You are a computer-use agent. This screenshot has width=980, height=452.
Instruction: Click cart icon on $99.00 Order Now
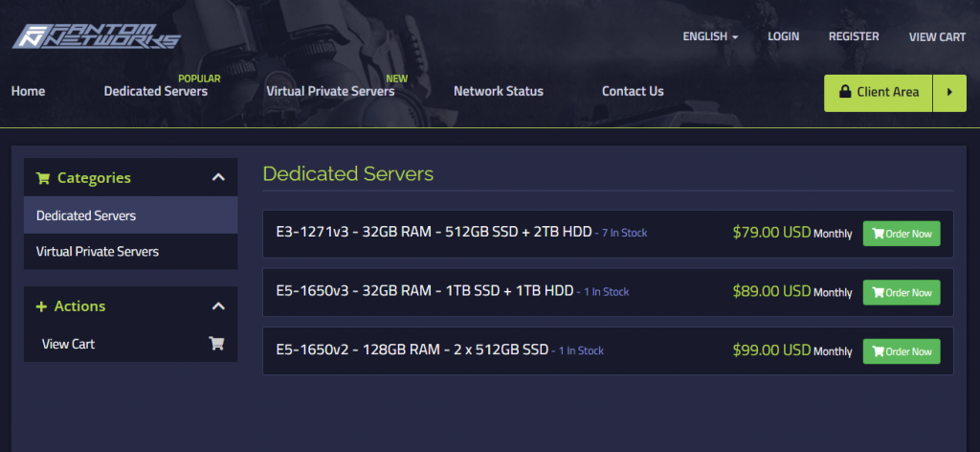tap(879, 351)
